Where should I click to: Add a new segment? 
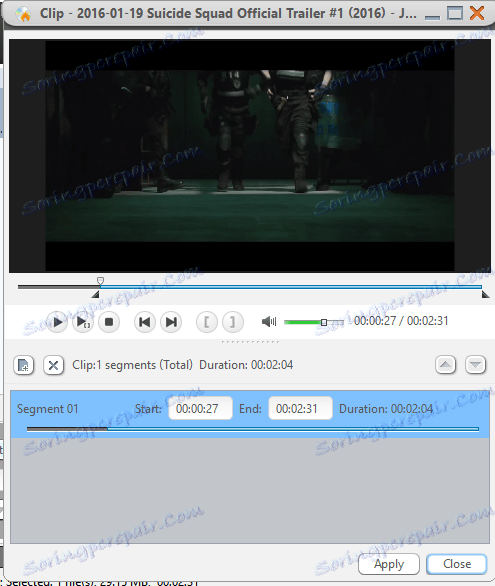[24, 365]
